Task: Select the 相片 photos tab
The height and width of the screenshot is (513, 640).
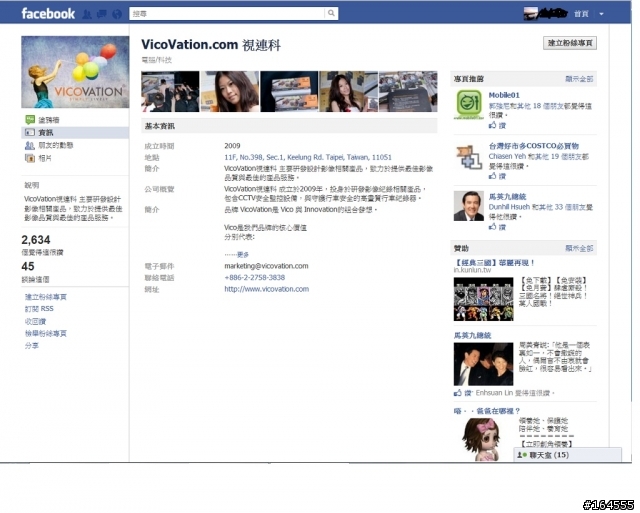Action: pos(45,158)
